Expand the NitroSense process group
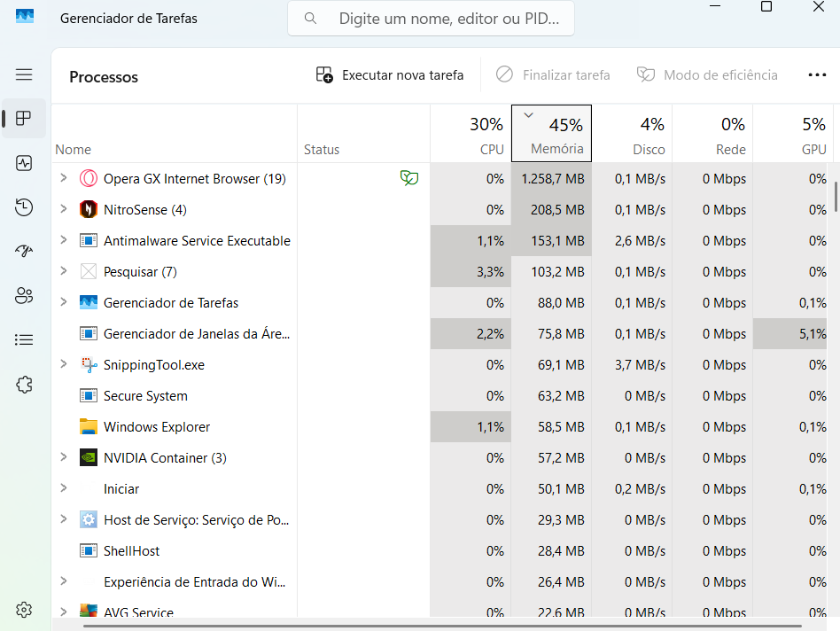840x631 pixels. 63,210
